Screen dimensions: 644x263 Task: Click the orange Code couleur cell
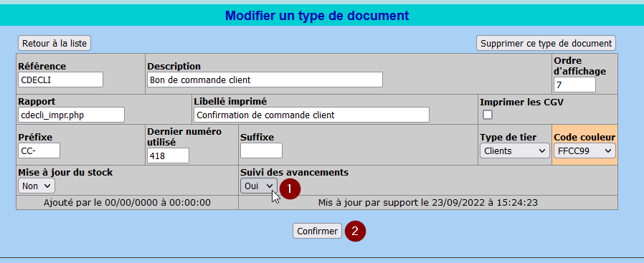[x=584, y=145]
